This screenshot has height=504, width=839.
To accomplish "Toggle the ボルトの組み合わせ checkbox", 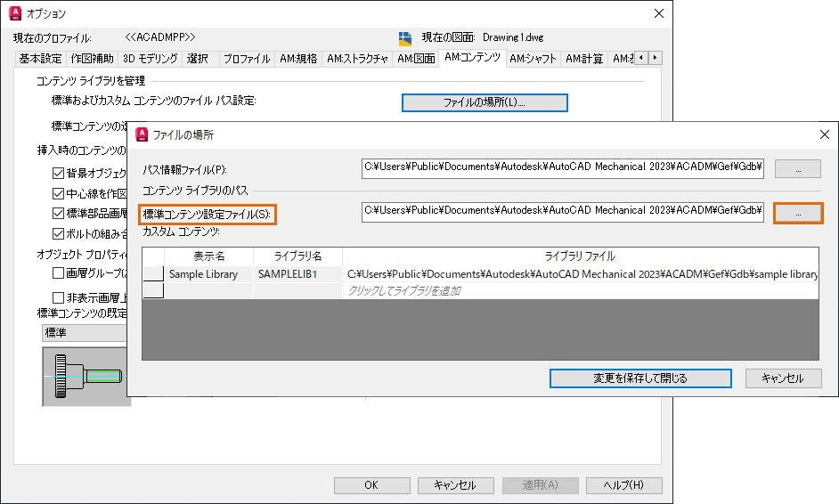I will click(x=58, y=234).
